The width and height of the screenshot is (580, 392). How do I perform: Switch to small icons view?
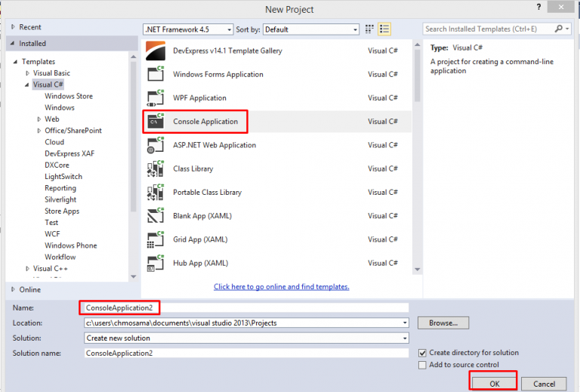(x=369, y=29)
